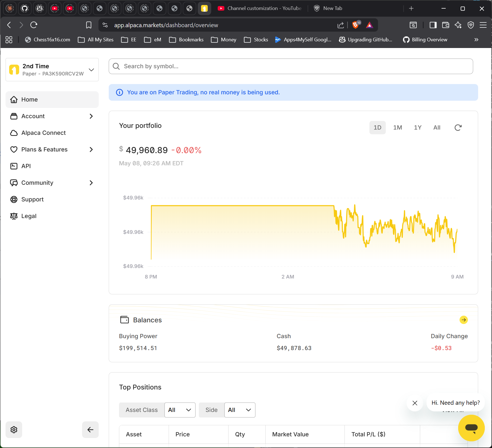Click the address bar URL

click(x=166, y=25)
